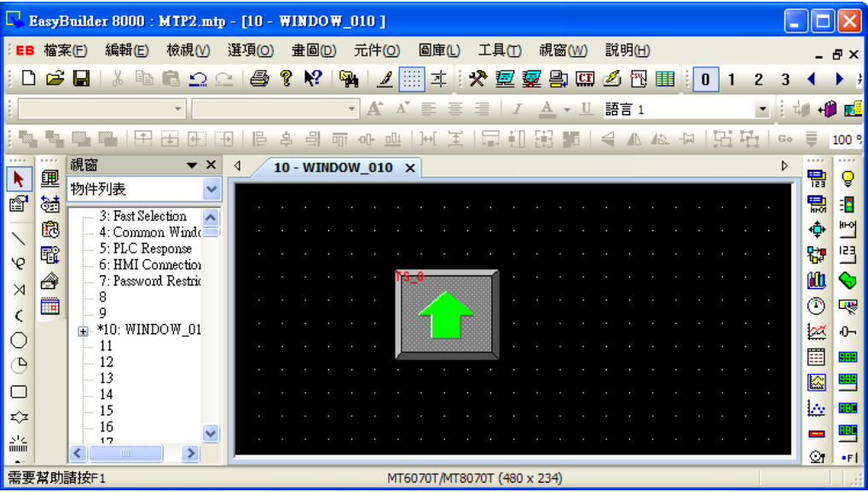868x492 pixels.
Task: Insert a trend display object
Action: (x=817, y=331)
